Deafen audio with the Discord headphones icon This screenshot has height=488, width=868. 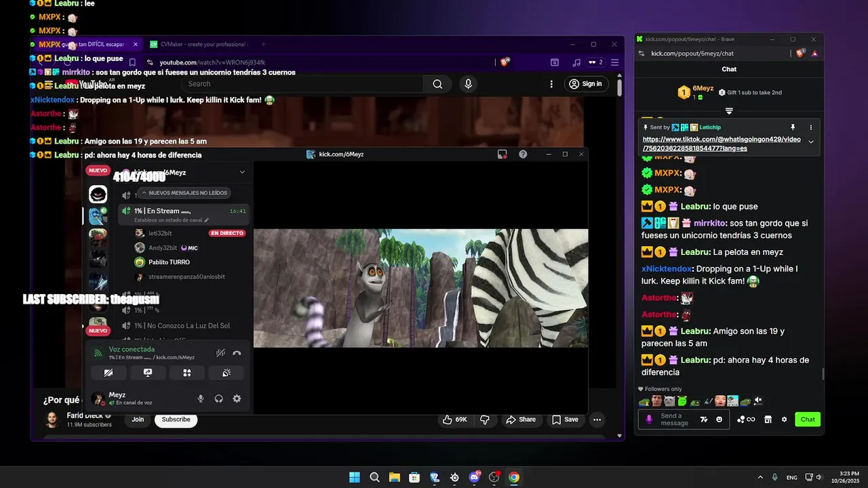point(218,399)
